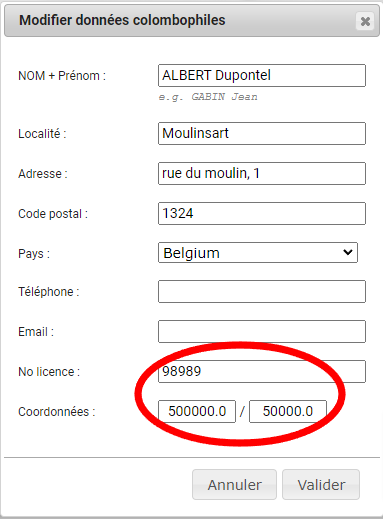Screen dimensions: 383x519
Task: Select the No licence field with 98989
Action: 262,371
